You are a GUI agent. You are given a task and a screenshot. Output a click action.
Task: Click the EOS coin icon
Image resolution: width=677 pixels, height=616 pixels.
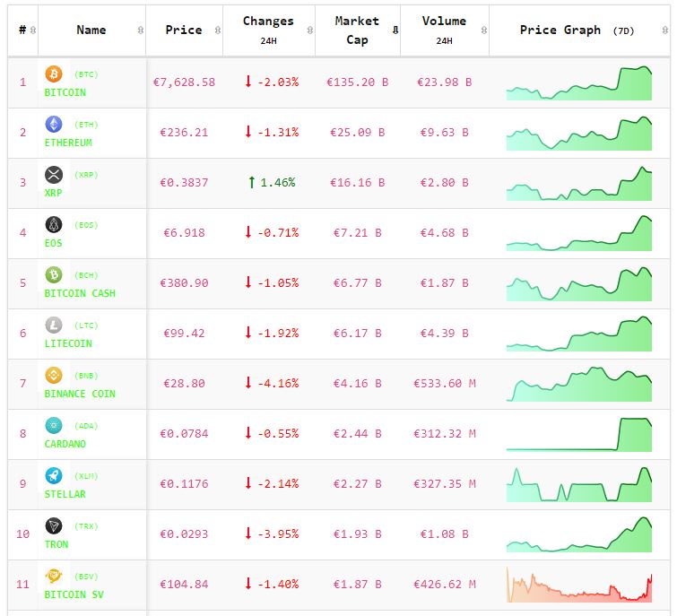tap(54, 225)
